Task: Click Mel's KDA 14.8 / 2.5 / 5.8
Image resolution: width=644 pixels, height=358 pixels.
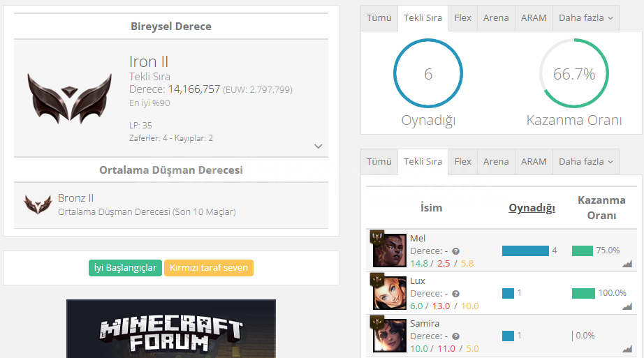Action: click(441, 264)
